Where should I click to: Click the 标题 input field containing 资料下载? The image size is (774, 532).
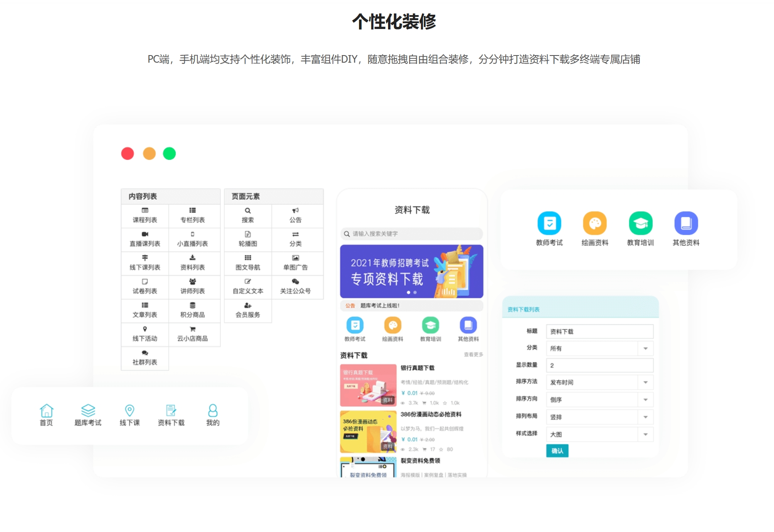pos(599,331)
